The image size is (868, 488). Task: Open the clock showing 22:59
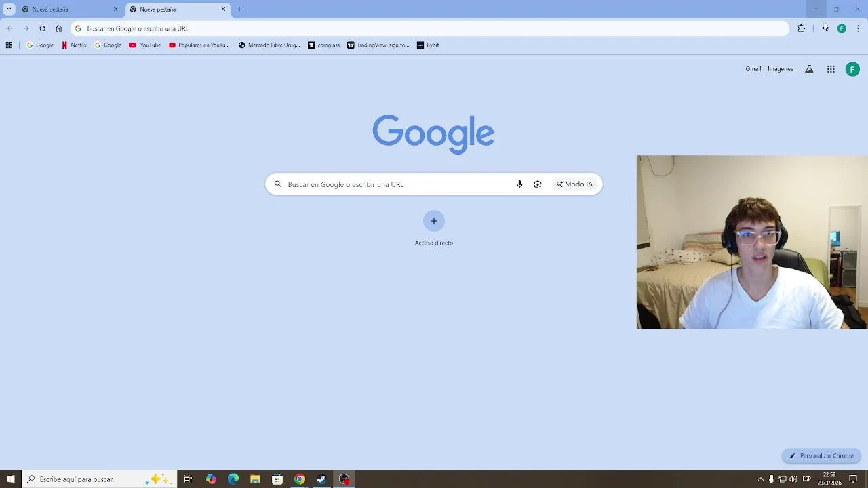point(829,479)
